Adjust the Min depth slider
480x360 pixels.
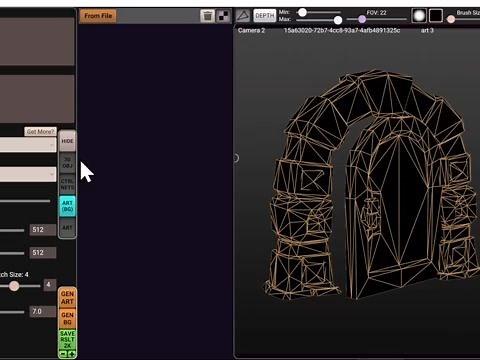click(x=302, y=12)
